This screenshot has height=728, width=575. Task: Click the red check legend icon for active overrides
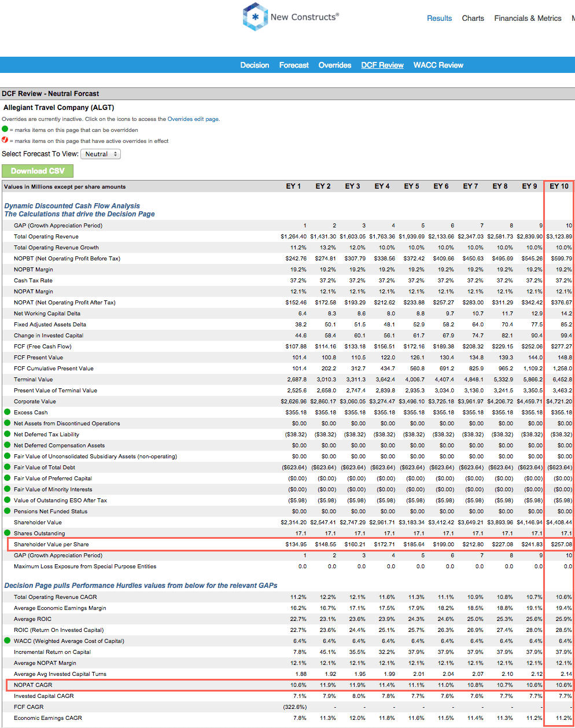(5, 140)
